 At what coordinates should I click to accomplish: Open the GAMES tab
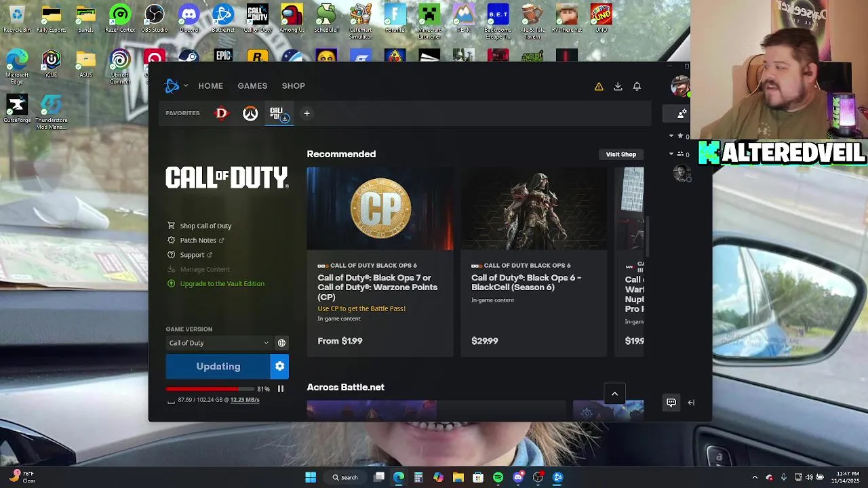point(252,86)
